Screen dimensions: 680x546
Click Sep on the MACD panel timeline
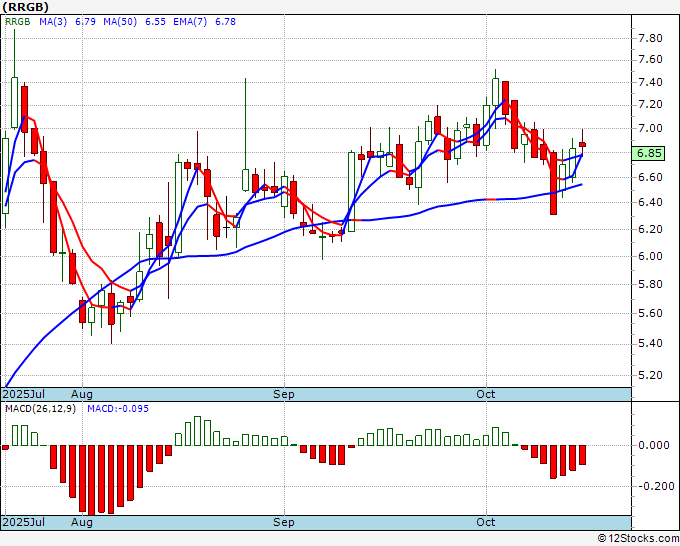click(284, 522)
